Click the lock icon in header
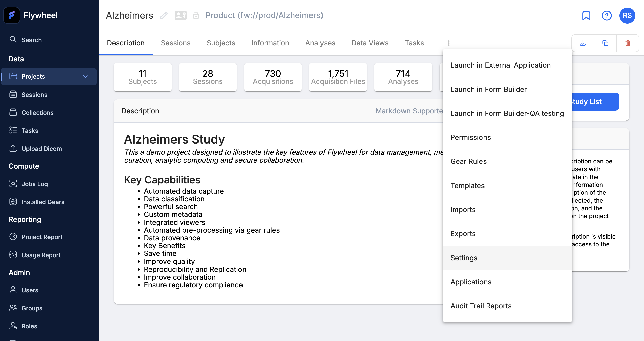This screenshot has width=644, height=341. click(x=196, y=15)
